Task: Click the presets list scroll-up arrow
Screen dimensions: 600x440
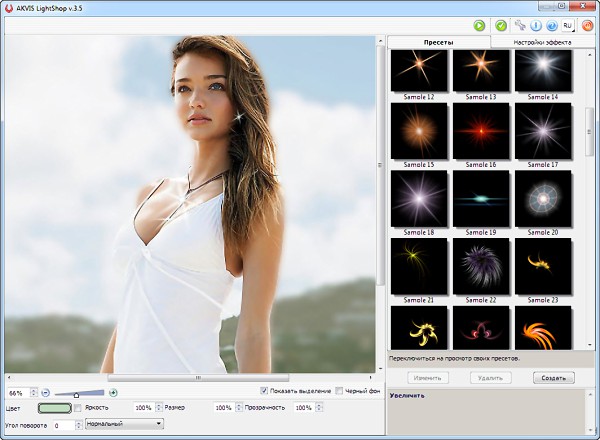Action: pos(589,54)
